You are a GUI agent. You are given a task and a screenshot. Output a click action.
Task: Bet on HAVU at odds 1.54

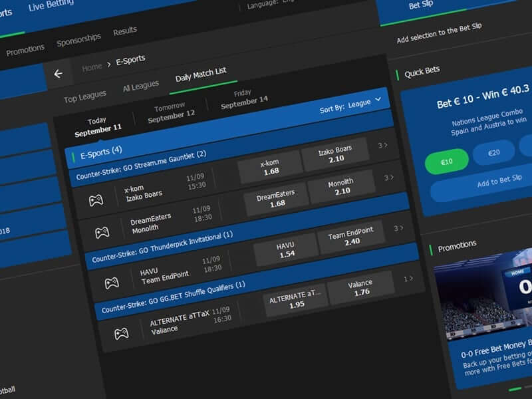pyautogui.click(x=286, y=250)
